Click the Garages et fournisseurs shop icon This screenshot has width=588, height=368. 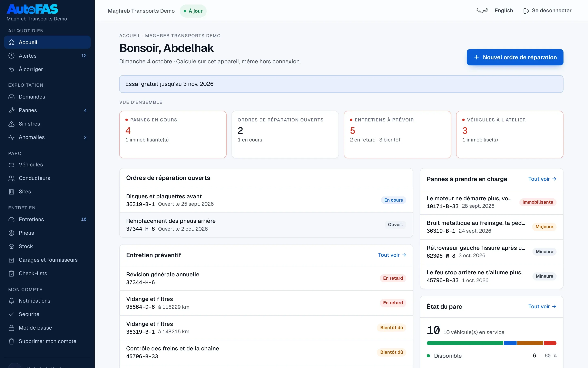11,260
